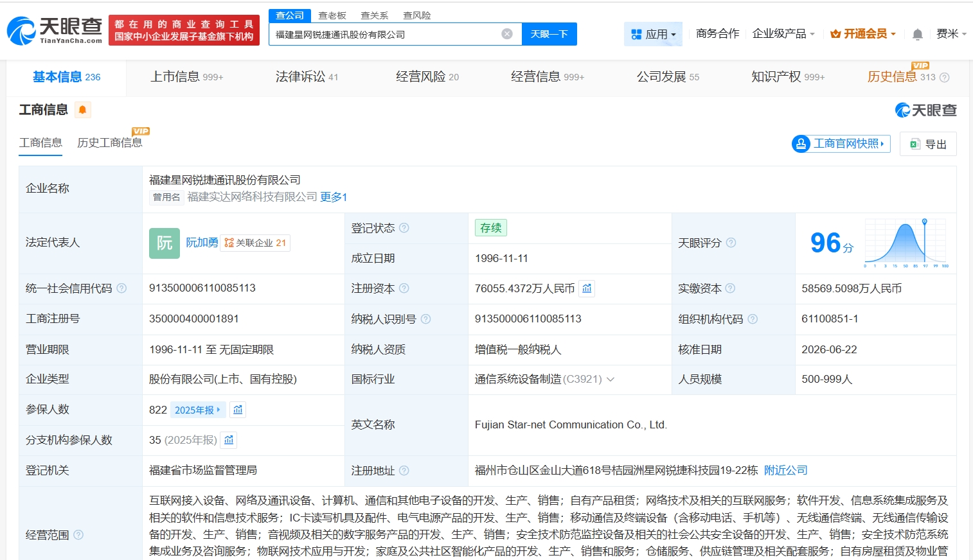Image resolution: width=973 pixels, height=560 pixels.
Task: Open the 2025年报 report tag
Action: click(198, 410)
